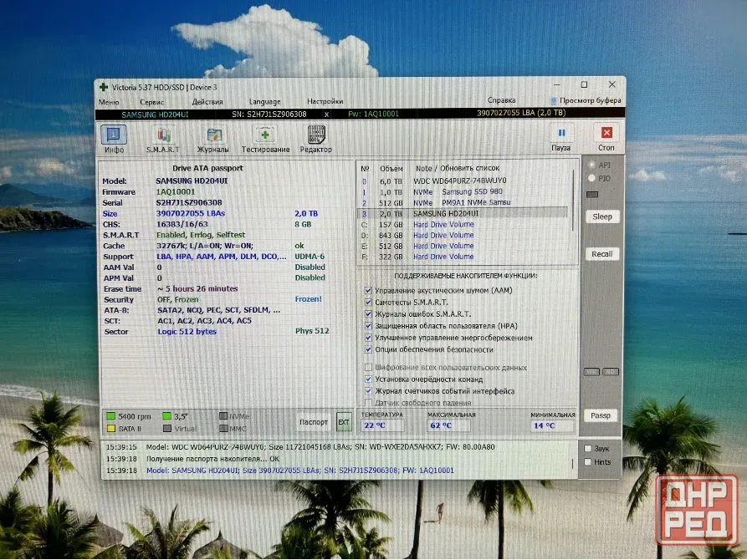Click the x beside the serial number
Image resolution: width=747 pixels, height=560 pixels.
(326, 115)
